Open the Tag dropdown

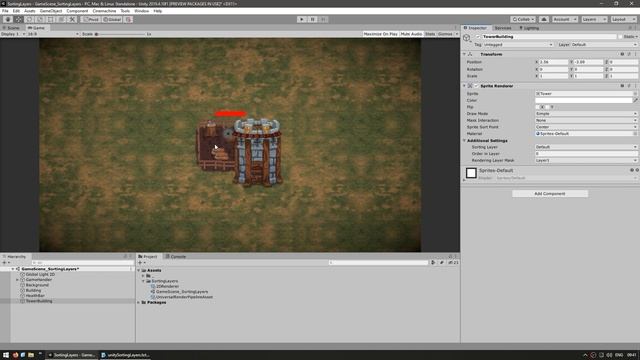[x=518, y=44]
